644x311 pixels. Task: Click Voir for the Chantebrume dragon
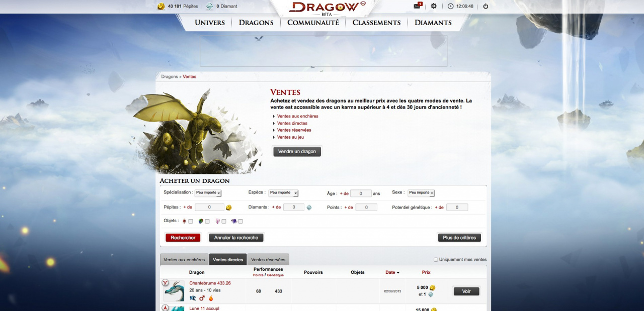point(466,291)
